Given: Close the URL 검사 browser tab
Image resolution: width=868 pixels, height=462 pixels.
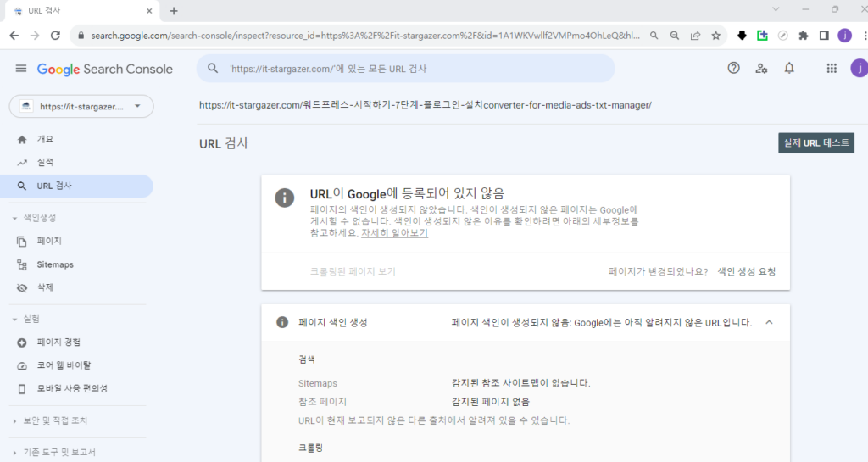Looking at the screenshot, I should coord(149,11).
